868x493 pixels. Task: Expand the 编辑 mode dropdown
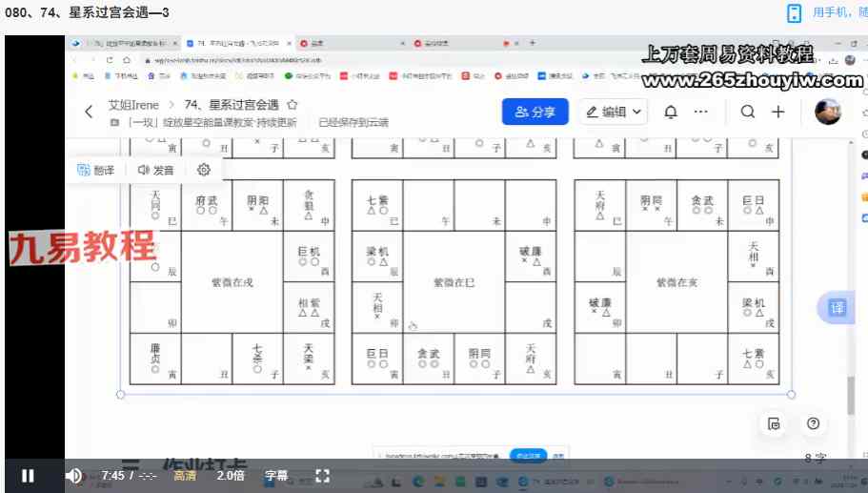[615, 112]
